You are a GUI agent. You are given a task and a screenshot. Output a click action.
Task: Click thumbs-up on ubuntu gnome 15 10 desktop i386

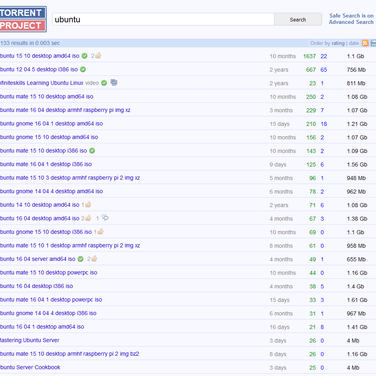[100, 231]
